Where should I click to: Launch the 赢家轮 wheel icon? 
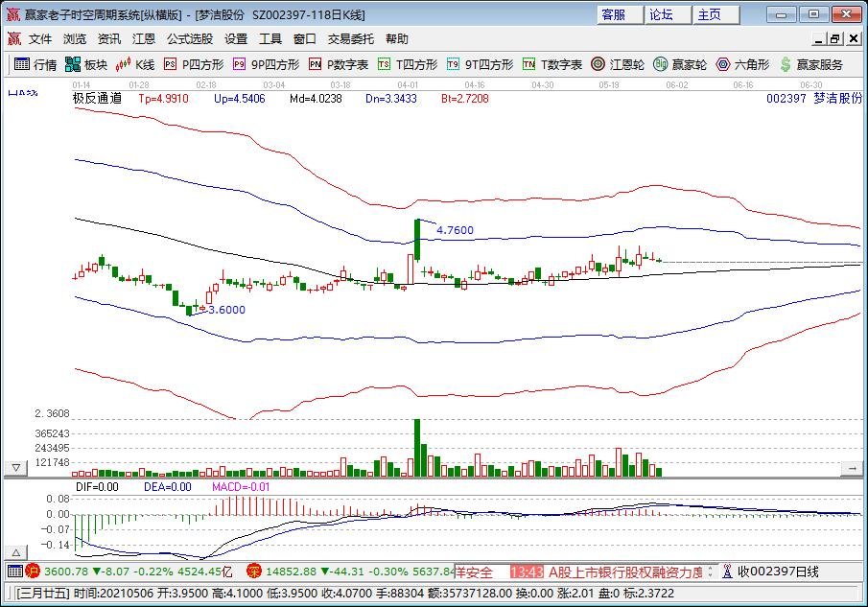(x=660, y=64)
